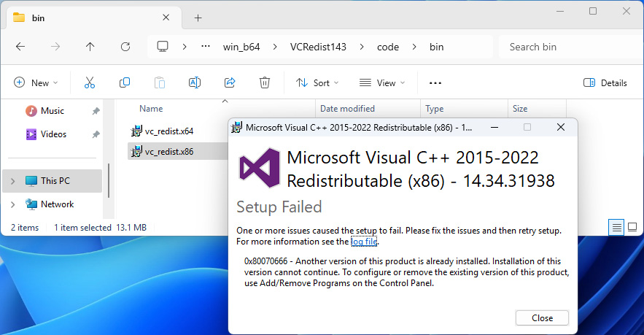
Task: Navigate back with the back arrow
Action: pos(20,47)
